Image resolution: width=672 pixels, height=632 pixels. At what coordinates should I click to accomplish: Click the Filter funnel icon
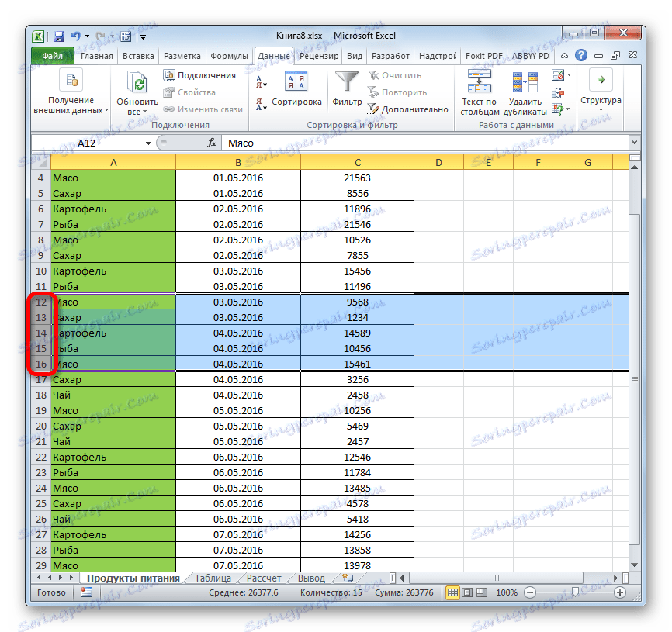click(x=346, y=81)
